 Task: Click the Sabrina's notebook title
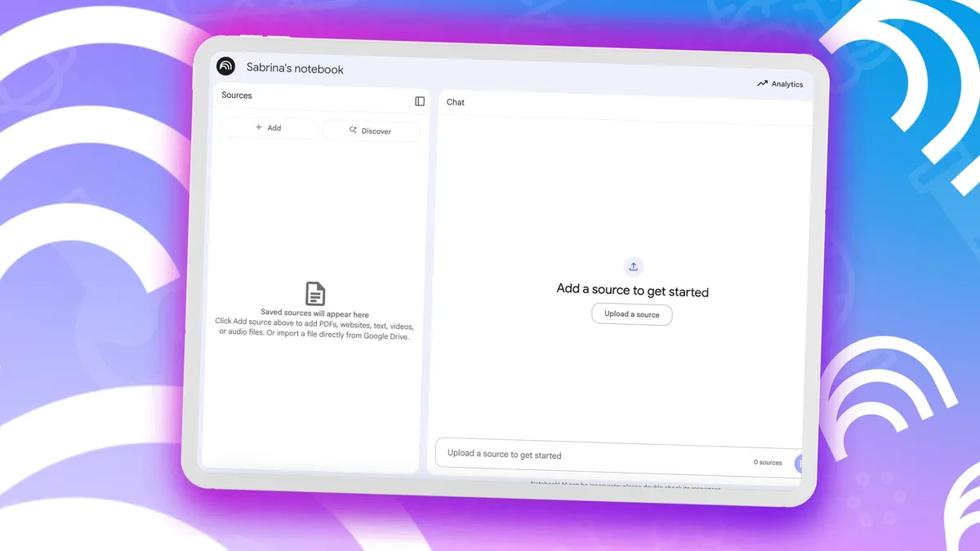(x=295, y=69)
